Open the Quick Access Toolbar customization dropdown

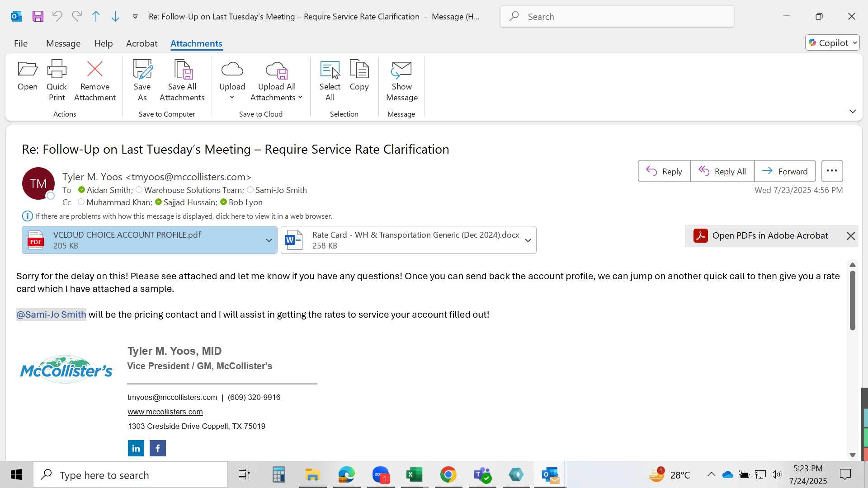click(135, 17)
